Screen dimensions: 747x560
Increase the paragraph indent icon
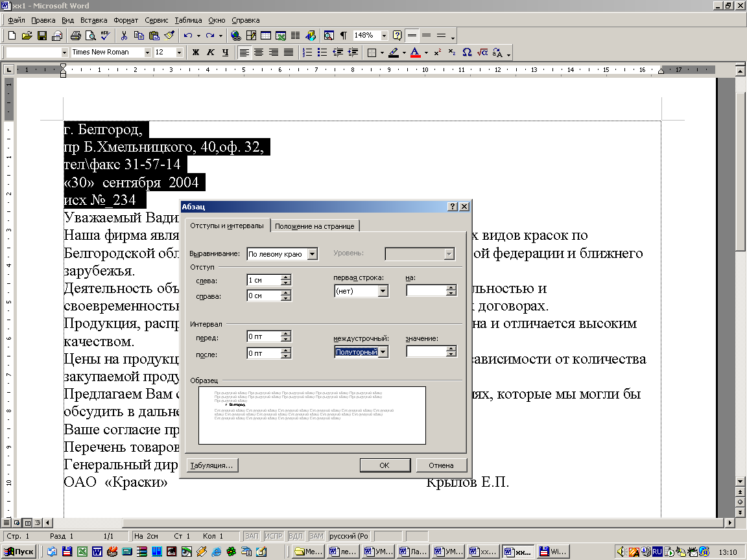pos(353,52)
